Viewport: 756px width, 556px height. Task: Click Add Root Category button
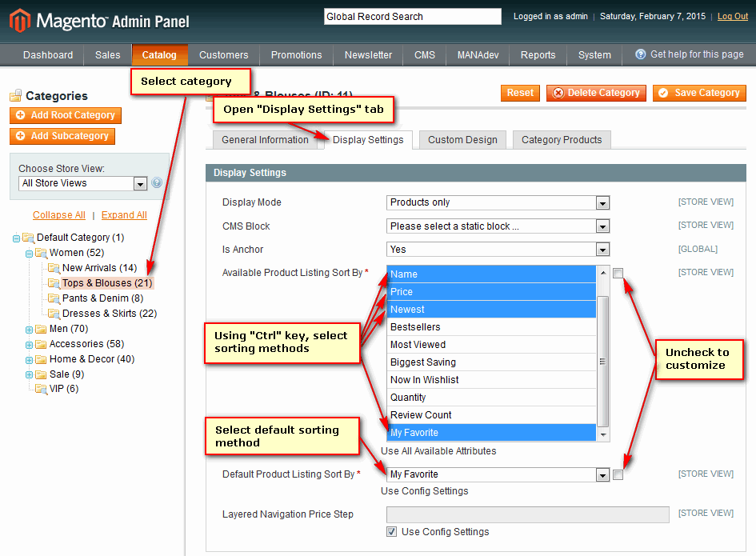[66, 115]
